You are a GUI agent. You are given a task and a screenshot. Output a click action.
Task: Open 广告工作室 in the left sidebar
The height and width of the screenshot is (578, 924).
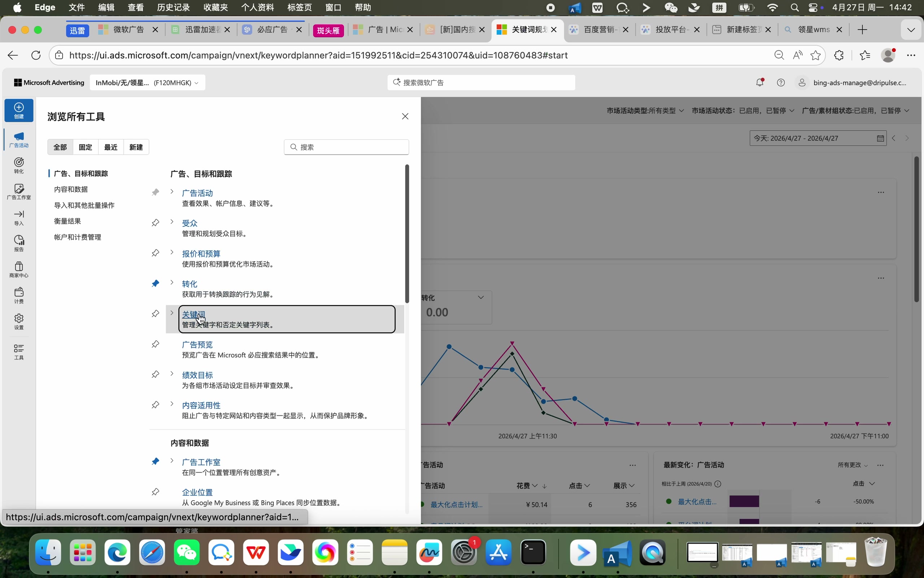coord(19,191)
